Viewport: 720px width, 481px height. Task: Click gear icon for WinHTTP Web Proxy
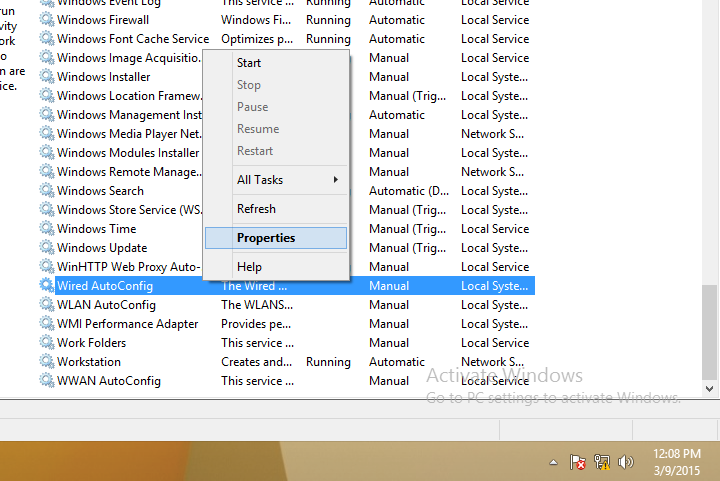tap(46, 267)
